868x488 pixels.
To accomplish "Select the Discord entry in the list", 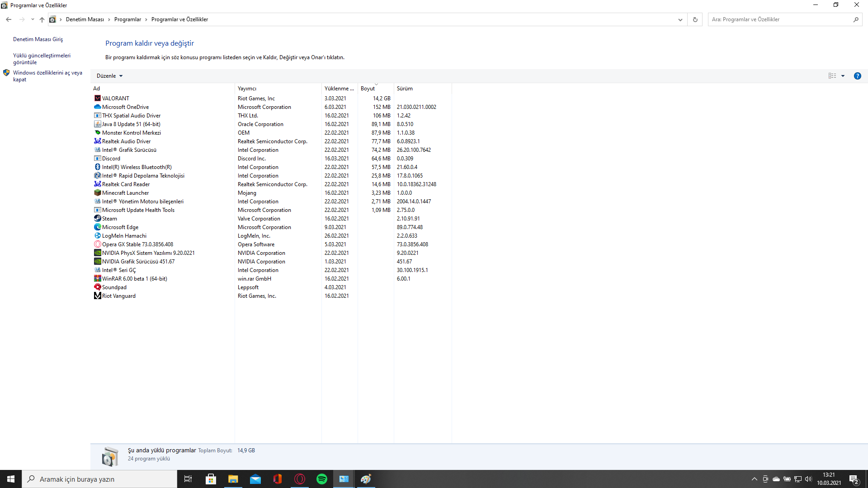I will click(x=111, y=159).
